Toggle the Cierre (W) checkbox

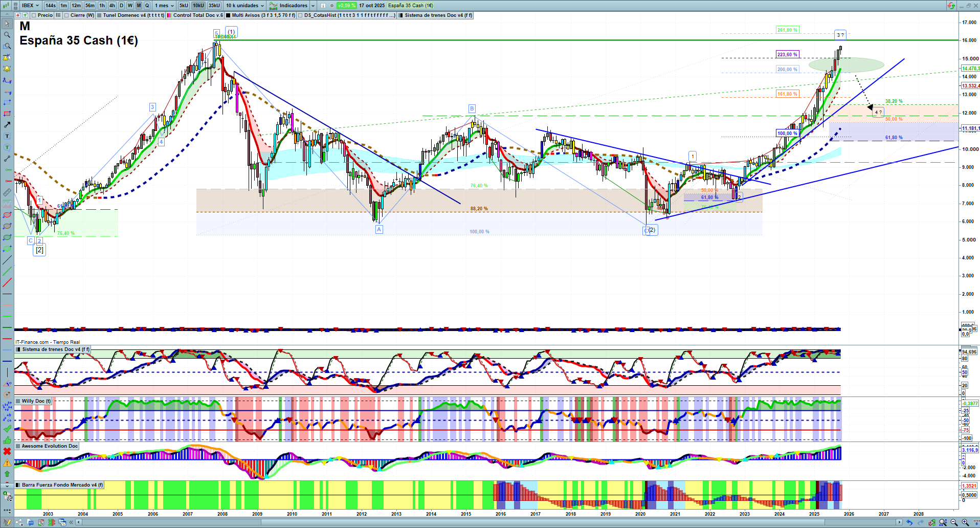pyautogui.click(x=66, y=15)
